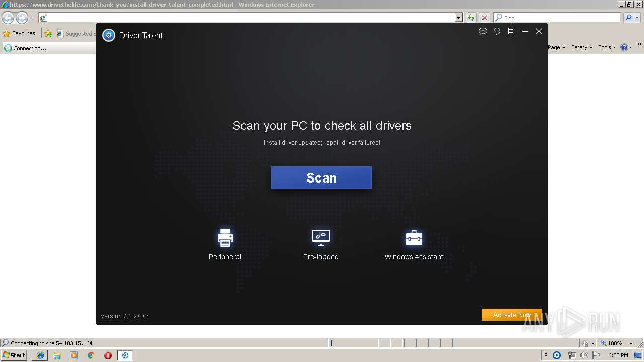Image resolution: width=644 pixels, height=362 pixels.
Task: Click Driver Talent tray icon
Action: click(557, 355)
